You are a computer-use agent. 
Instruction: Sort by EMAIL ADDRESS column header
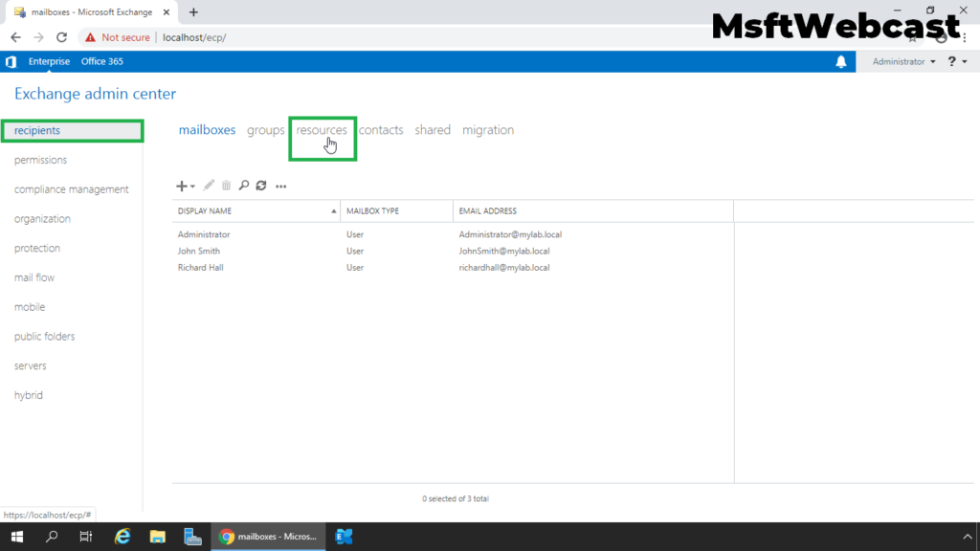tap(593, 211)
